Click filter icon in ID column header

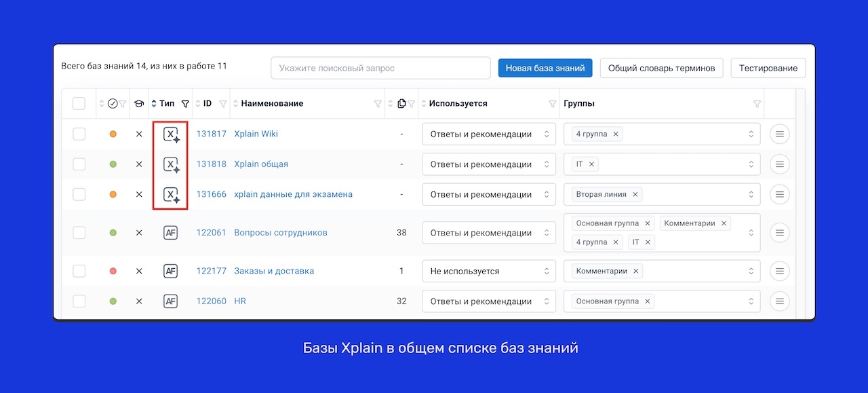[x=222, y=104]
